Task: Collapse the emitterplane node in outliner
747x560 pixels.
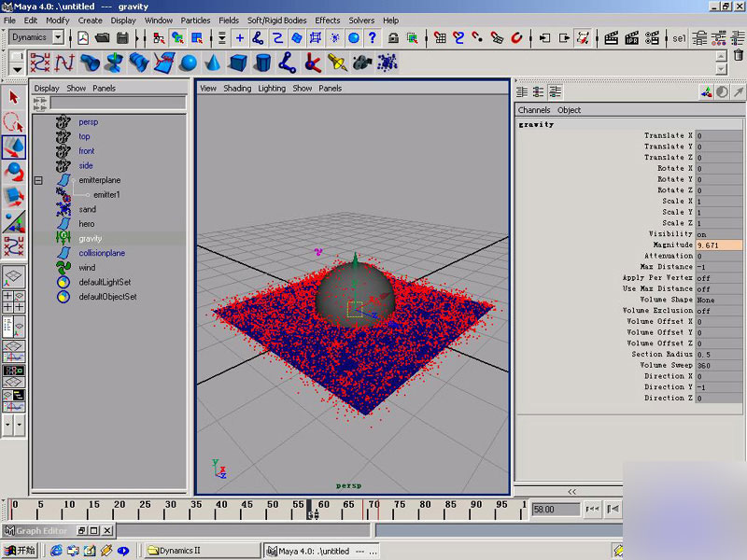Action: click(38, 180)
